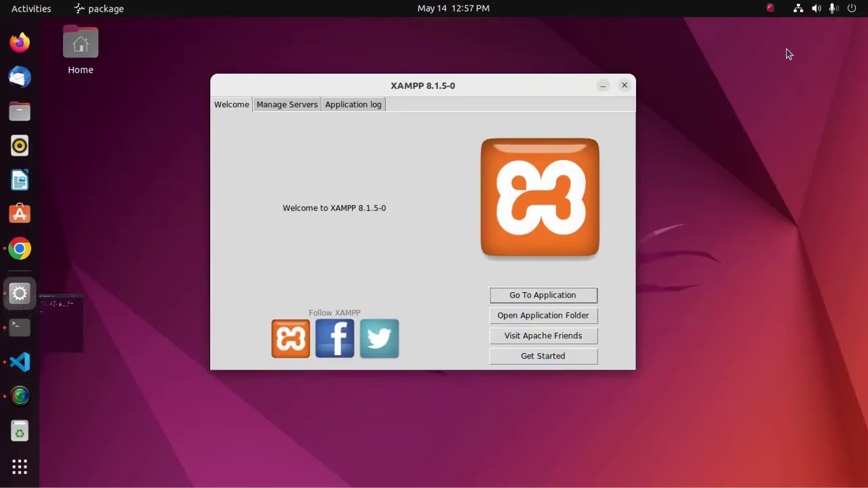Image resolution: width=868 pixels, height=488 pixels.
Task: Open the package app menu in top bar
Action: tap(99, 8)
